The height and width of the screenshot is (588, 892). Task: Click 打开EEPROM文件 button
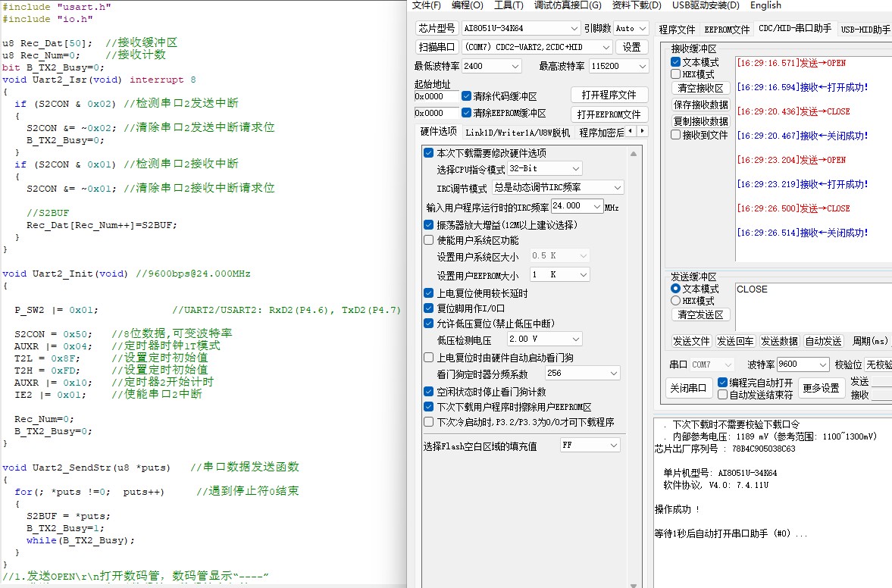(x=609, y=114)
